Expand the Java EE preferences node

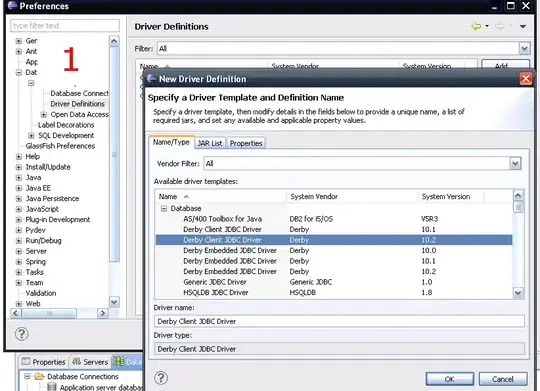pos(19,188)
